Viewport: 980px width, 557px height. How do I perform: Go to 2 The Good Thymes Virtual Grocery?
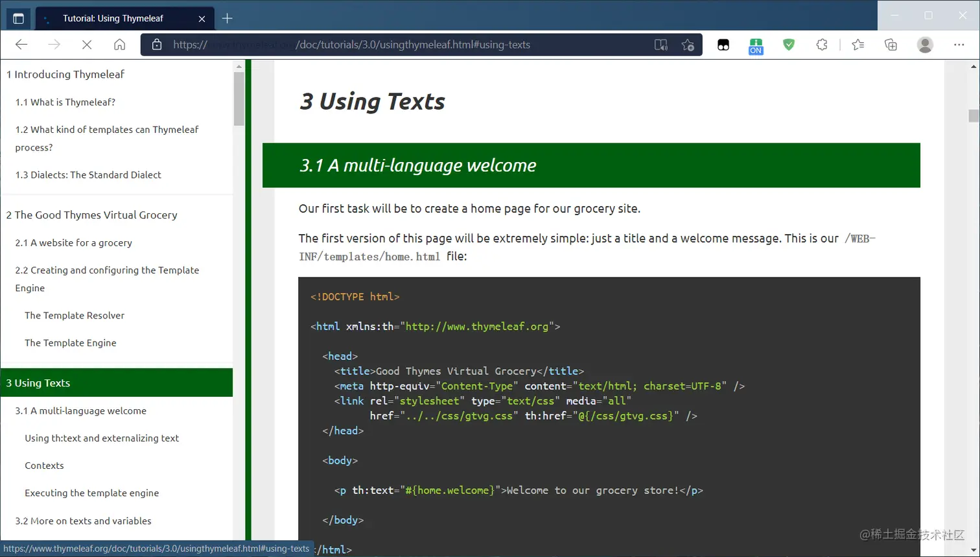pyautogui.click(x=91, y=215)
